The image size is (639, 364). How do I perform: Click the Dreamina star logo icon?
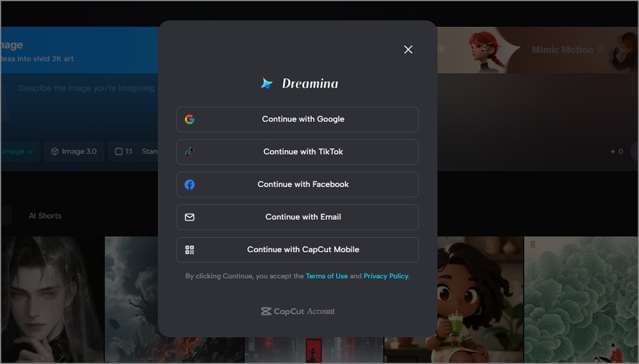coord(266,83)
